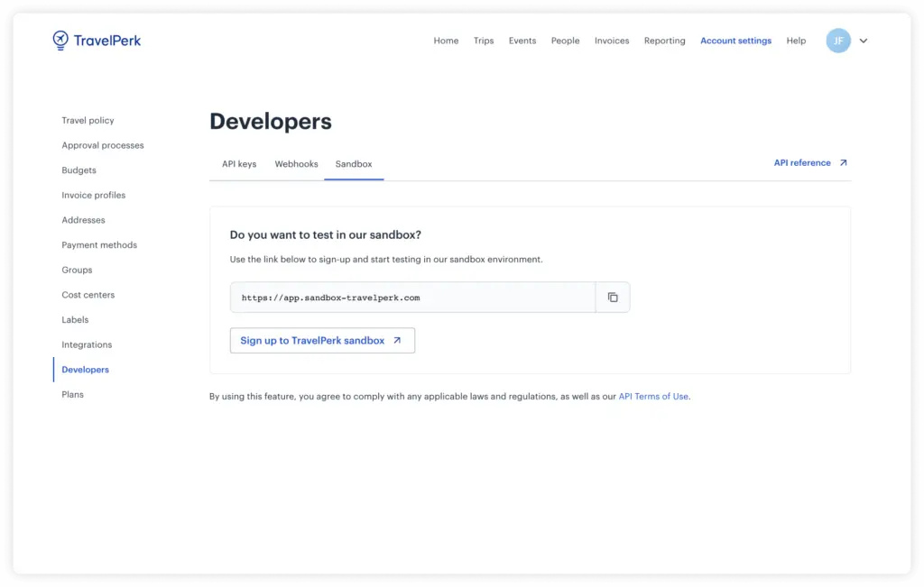Open Reporting in top navigation
The height and width of the screenshot is (587, 924).
(x=665, y=41)
